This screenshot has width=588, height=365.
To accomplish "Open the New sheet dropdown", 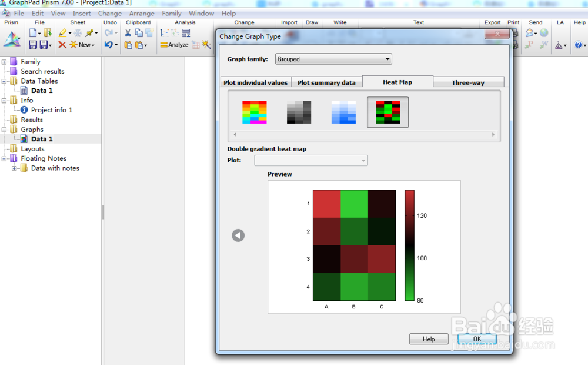I will 93,45.
